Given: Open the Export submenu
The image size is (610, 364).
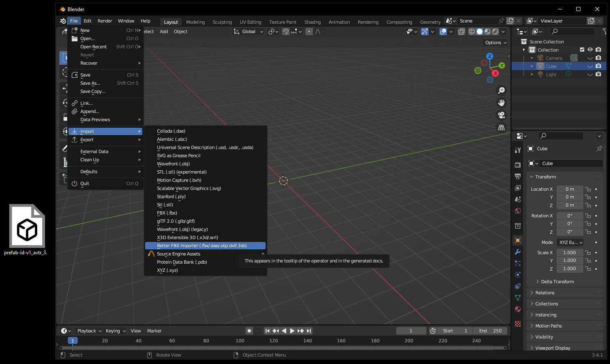Looking at the screenshot, I should tap(106, 140).
